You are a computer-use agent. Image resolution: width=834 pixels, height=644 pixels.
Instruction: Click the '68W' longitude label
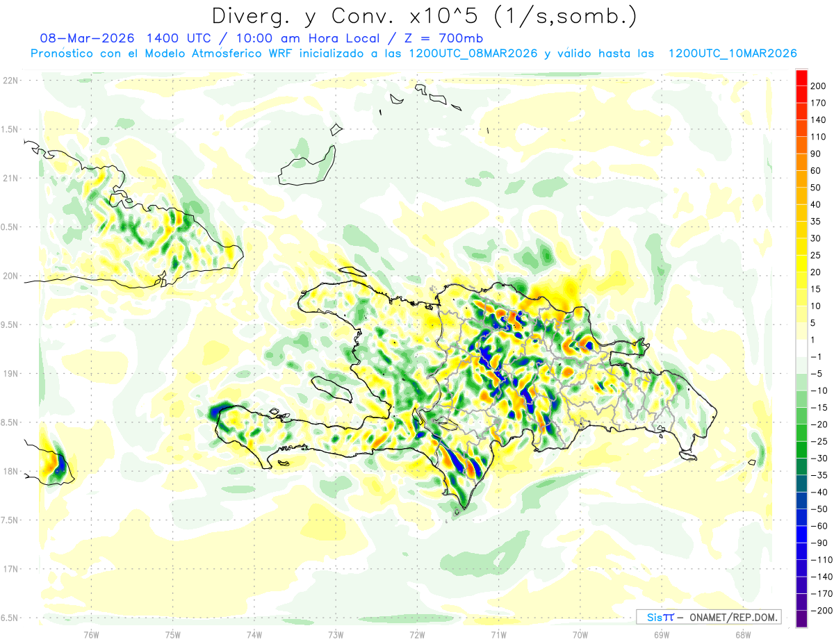743,635
